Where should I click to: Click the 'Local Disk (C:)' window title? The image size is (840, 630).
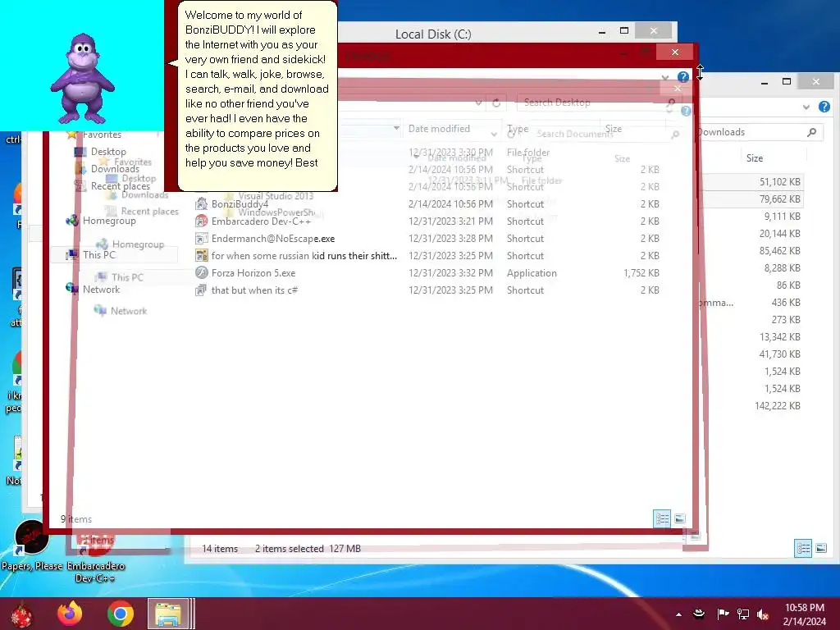point(433,34)
